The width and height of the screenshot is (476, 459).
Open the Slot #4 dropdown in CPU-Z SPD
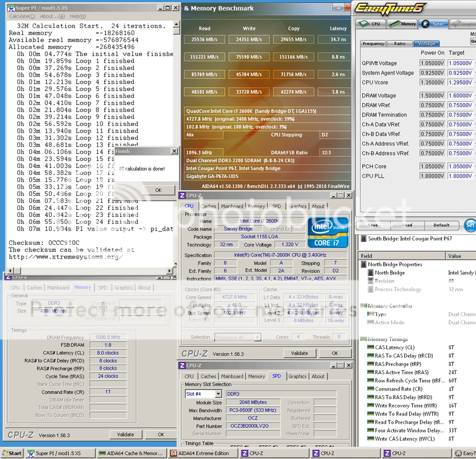click(x=218, y=394)
